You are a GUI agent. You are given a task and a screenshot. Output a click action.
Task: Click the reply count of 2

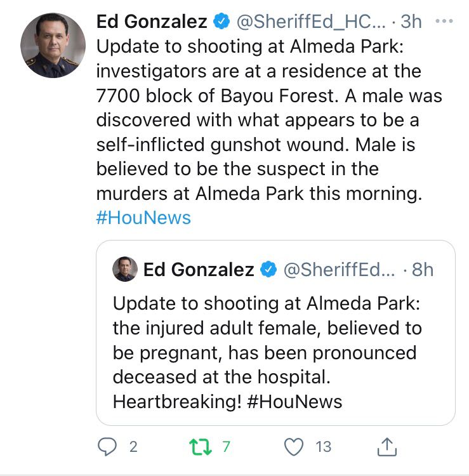pyautogui.click(x=133, y=447)
